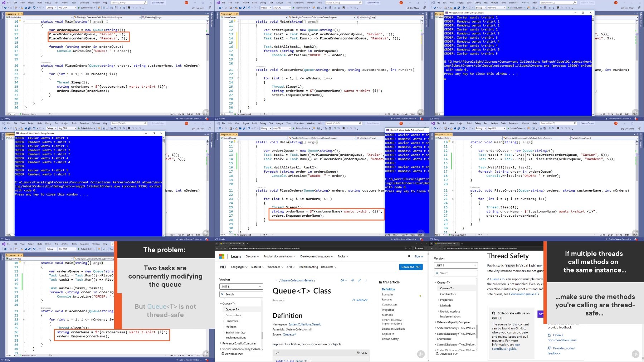Click Download PDF on Thread Safety page sidebar
Screen dimensions: 644x362
point(447,354)
